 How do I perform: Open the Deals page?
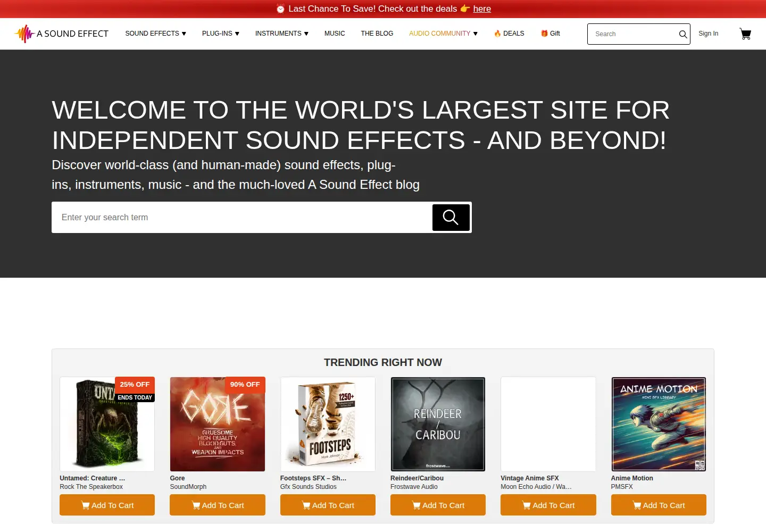[x=509, y=34]
